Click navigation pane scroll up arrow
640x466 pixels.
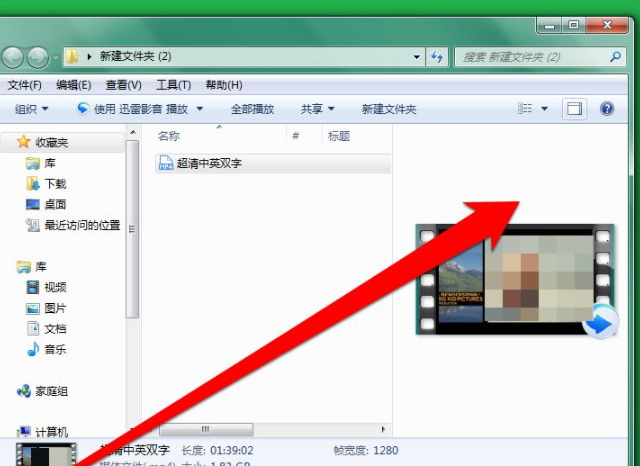pos(133,132)
